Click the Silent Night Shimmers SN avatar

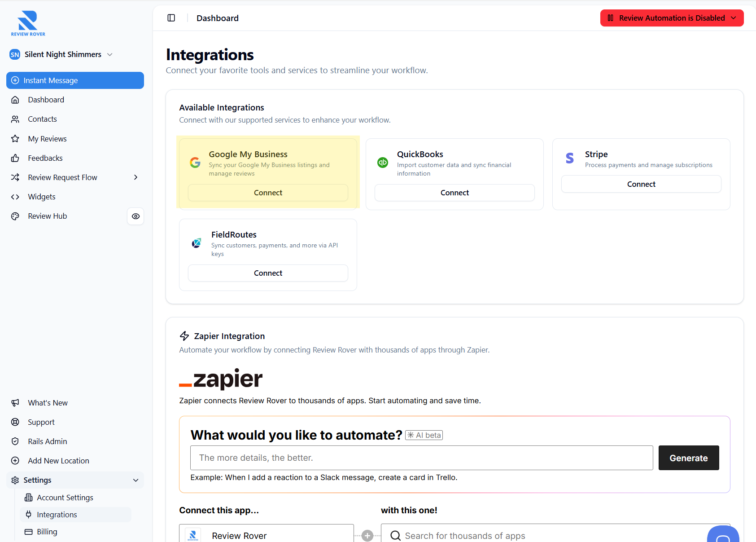[x=15, y=54]
